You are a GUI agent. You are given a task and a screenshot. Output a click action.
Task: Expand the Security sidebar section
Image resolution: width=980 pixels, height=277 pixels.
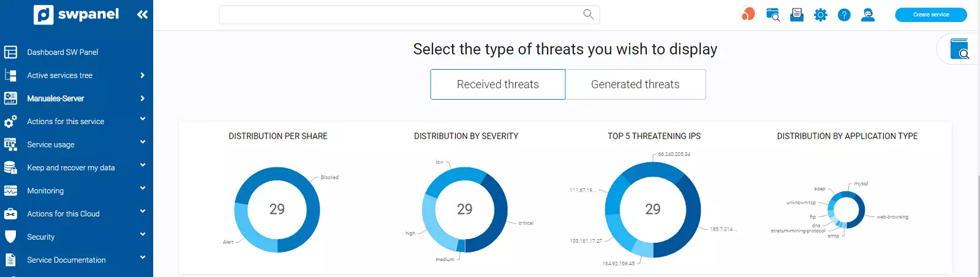[x=142, y=234]
